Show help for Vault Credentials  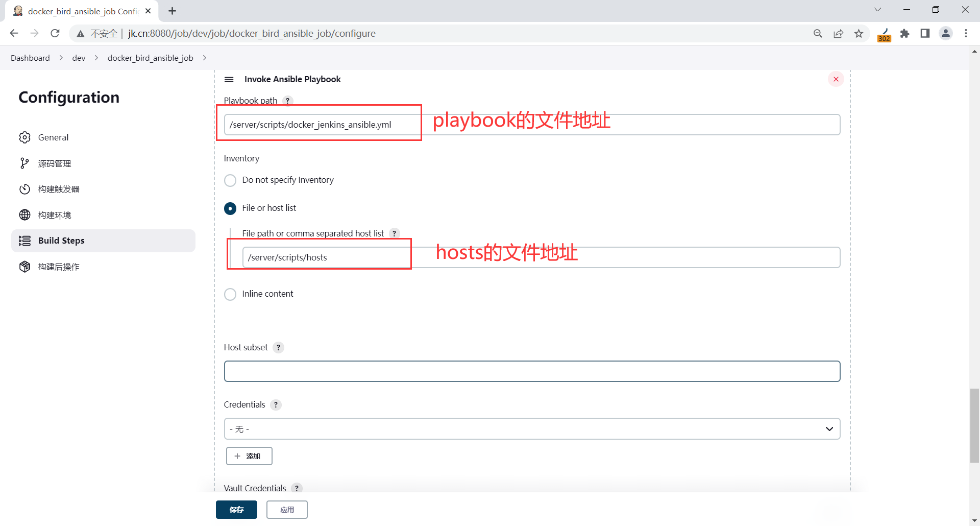point(297,488)
